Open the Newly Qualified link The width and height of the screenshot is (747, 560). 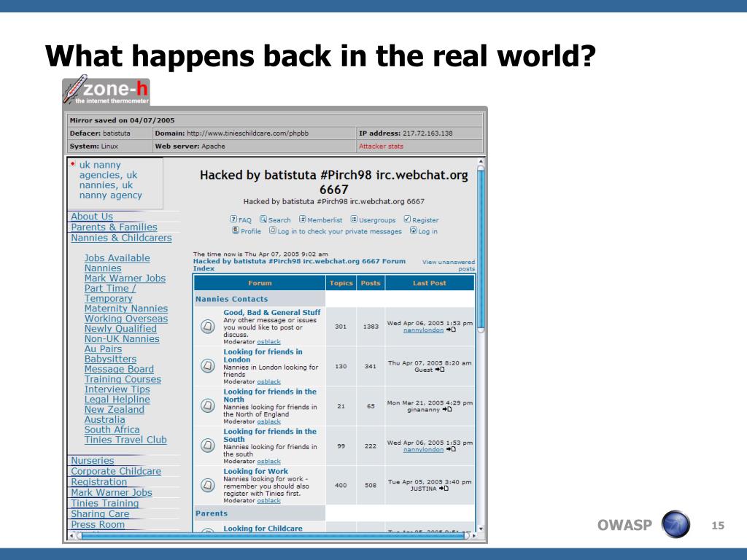coord(120,329)
